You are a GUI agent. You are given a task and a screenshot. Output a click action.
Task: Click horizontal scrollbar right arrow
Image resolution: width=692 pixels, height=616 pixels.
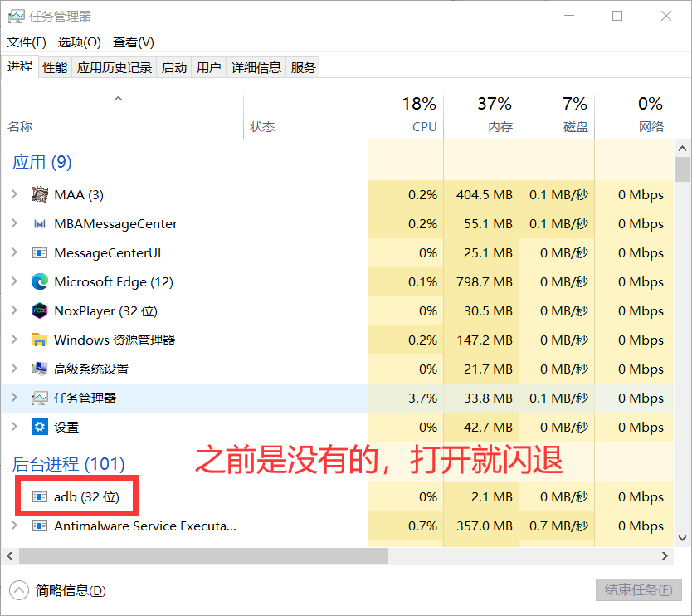coord(665,556)
